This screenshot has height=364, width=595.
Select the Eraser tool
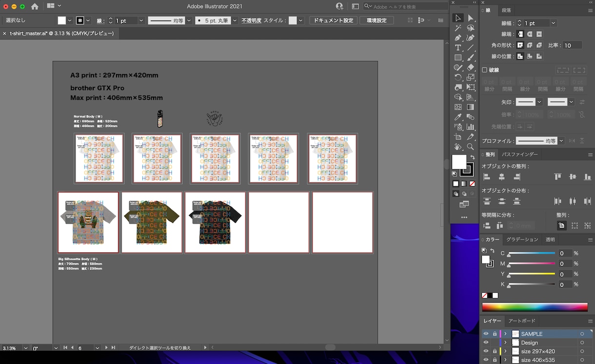pyautogui.click(x=471, y=68)
